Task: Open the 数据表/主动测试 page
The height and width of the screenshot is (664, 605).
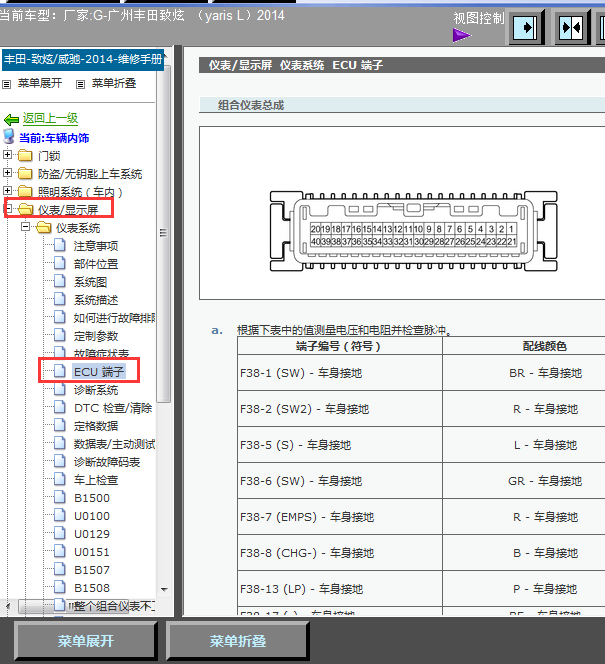Action: (x=114, y=444)
